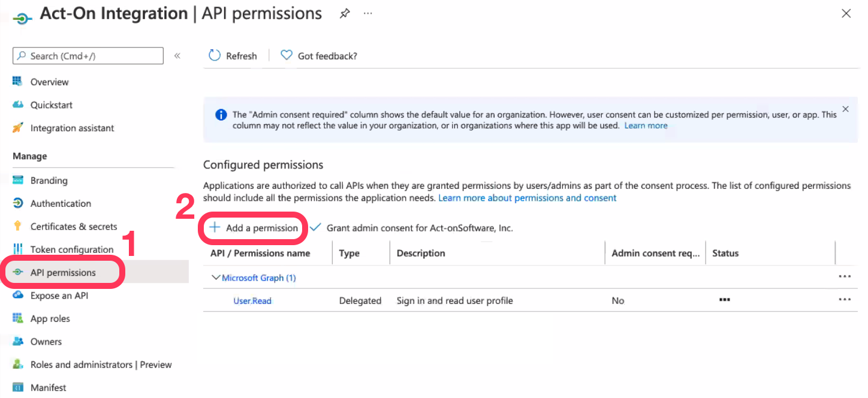Screen dimensions: 868x398
Task: Click the Delegated type cell
Action: pos(360,301)
